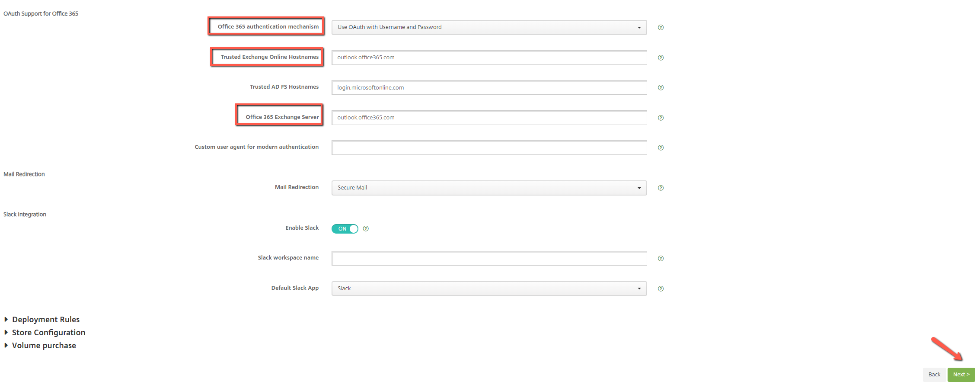Expand the Volume purchase section
This screenshot has height=385, width=980.
point(44,346)
